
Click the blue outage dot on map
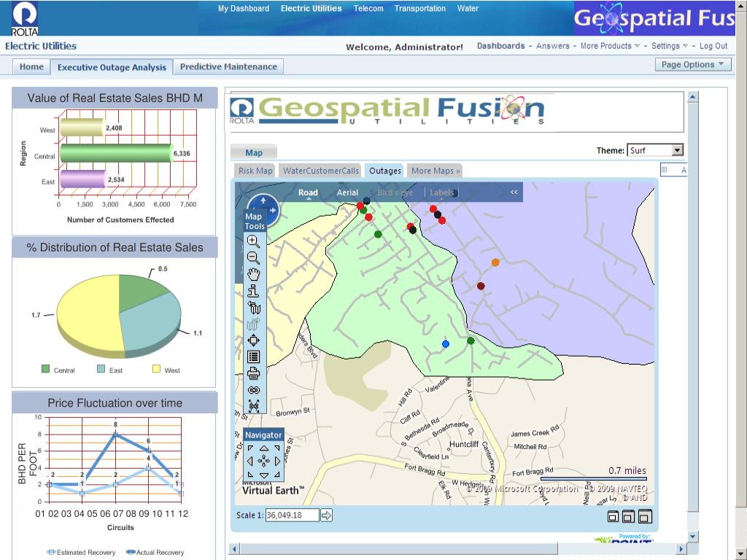coord(446,344)
